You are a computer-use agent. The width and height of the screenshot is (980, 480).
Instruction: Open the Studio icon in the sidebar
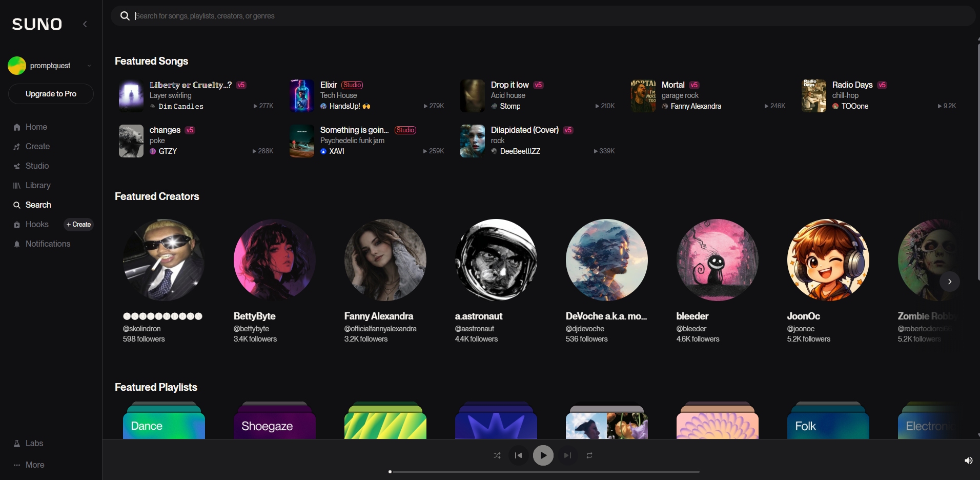pyautogui.click(x=17, y=166)
